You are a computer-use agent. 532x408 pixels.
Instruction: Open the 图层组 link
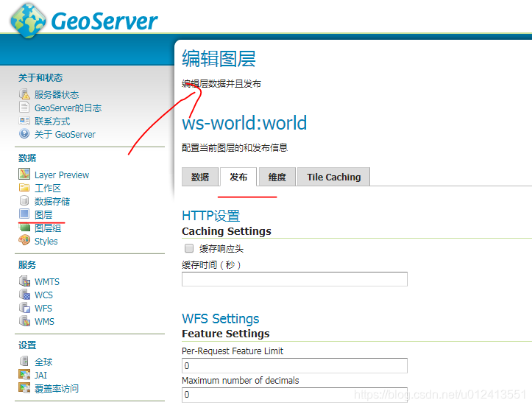(48, 228)
